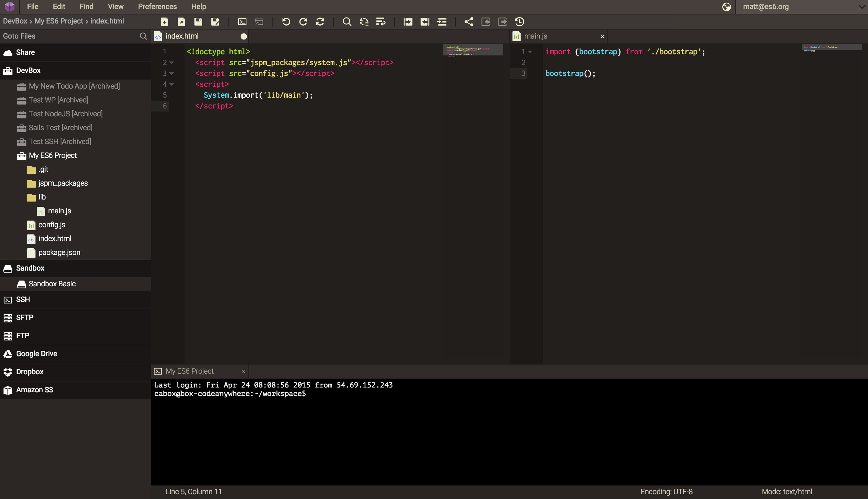Fold line 1 arrow in main.js
The image size is (868, 499).
coord(530,52)
